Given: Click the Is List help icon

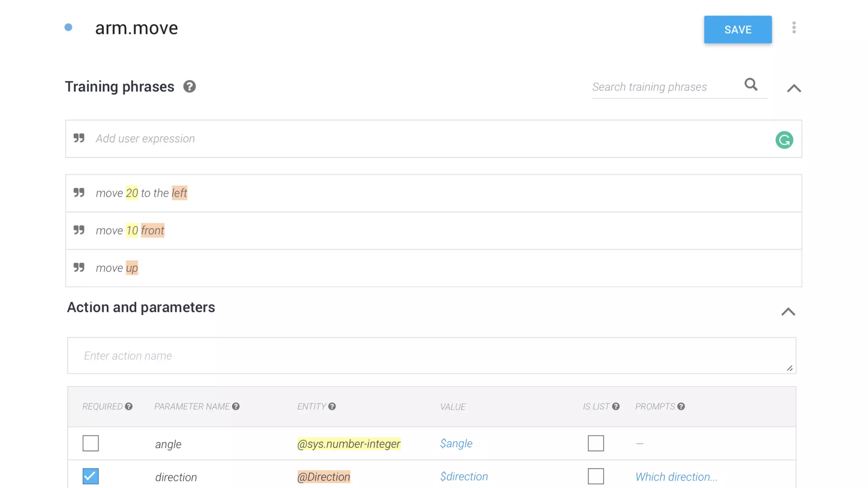Looking at the screenshot, I should pos(616,406).
